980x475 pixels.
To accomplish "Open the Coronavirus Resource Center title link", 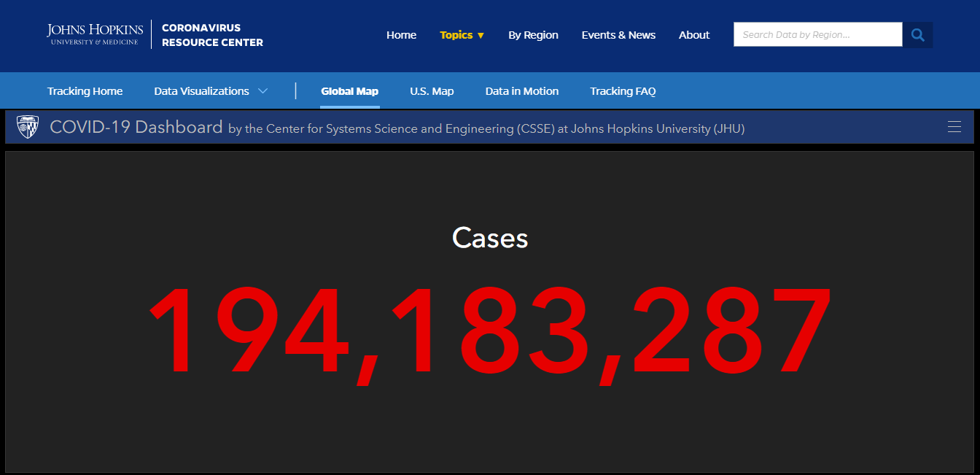I will tap(212, 35).
